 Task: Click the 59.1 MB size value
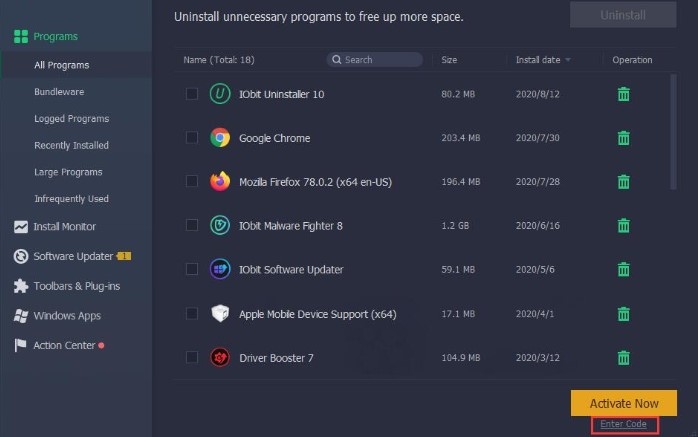click(458, 269)
